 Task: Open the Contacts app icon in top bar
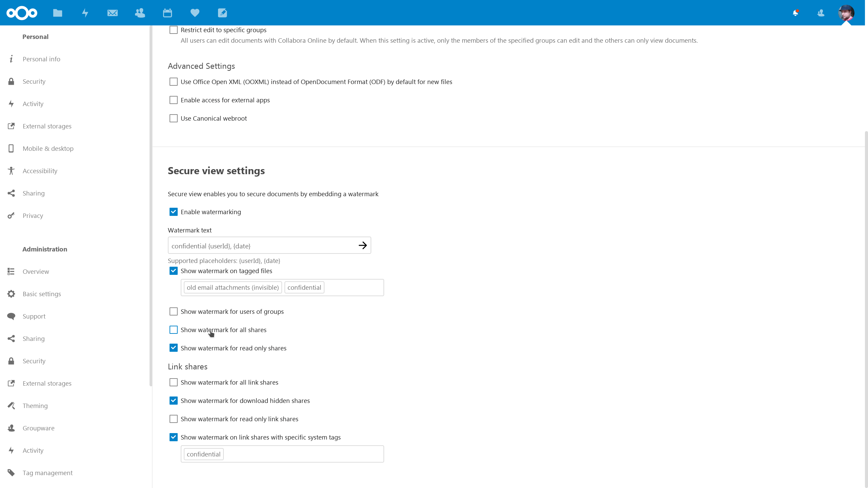pyautogui.click(x=140, y=13)
